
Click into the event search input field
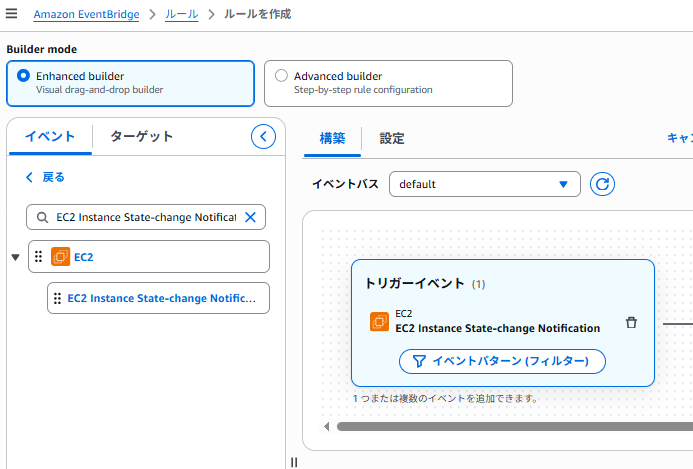146,217
